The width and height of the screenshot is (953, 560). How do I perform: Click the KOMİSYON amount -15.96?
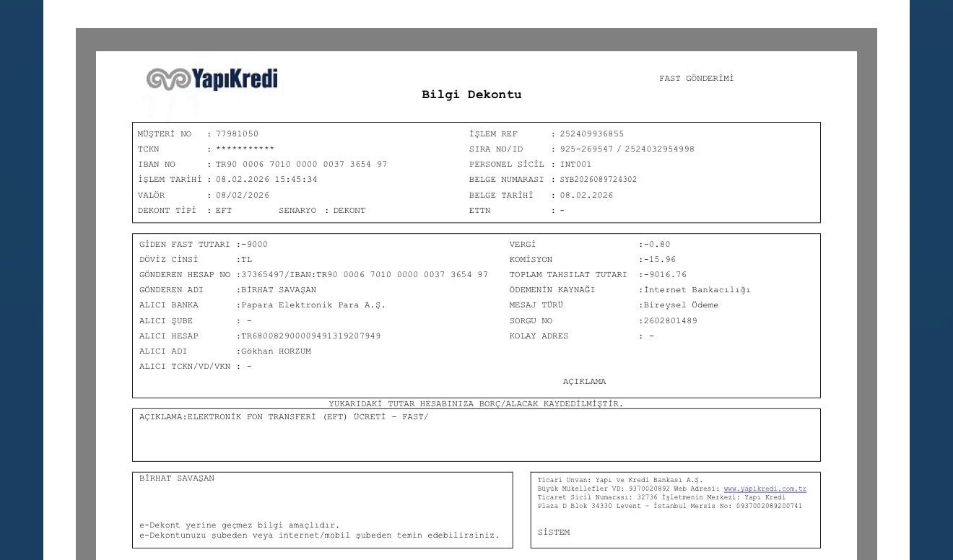point(660,260)
